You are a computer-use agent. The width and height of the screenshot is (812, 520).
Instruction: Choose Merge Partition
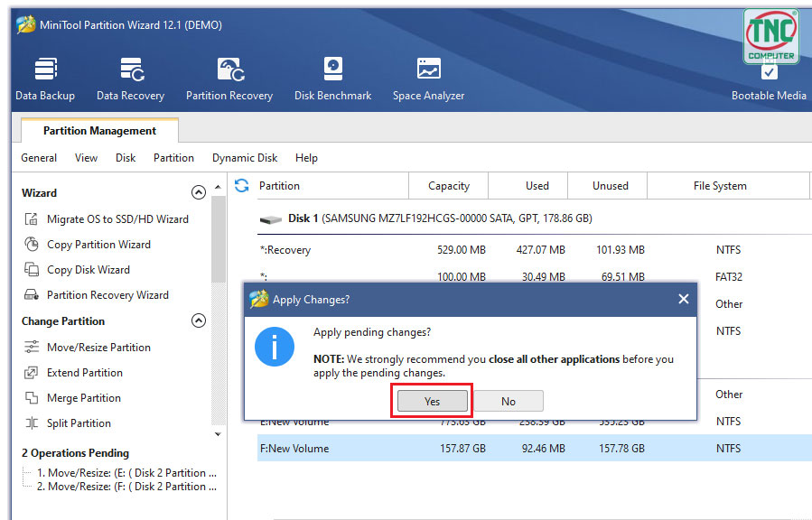[84, 398]
